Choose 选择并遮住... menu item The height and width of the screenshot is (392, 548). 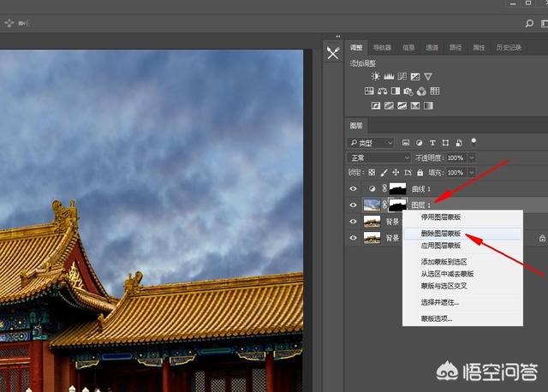(462, 302)
